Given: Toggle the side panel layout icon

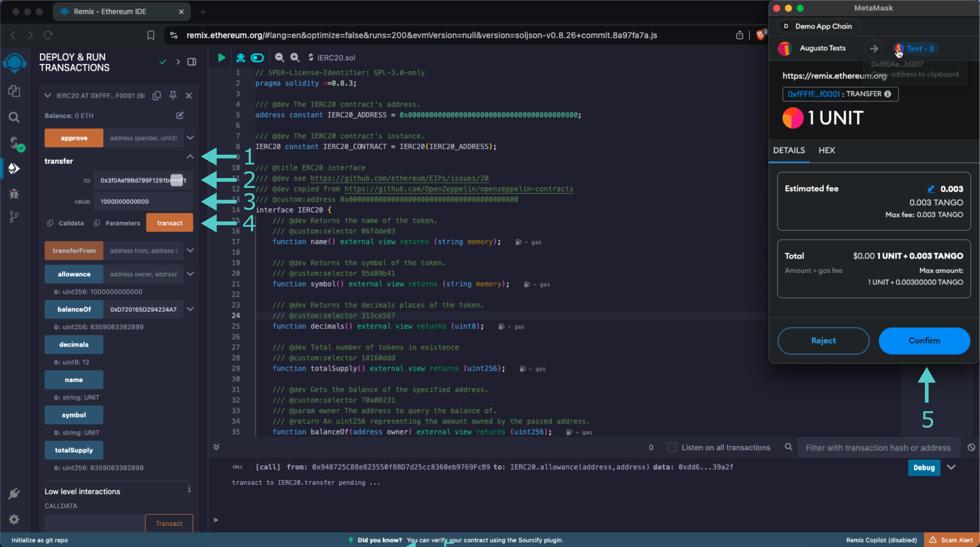Looking at the screenshot, I should [x=192, y=61].
